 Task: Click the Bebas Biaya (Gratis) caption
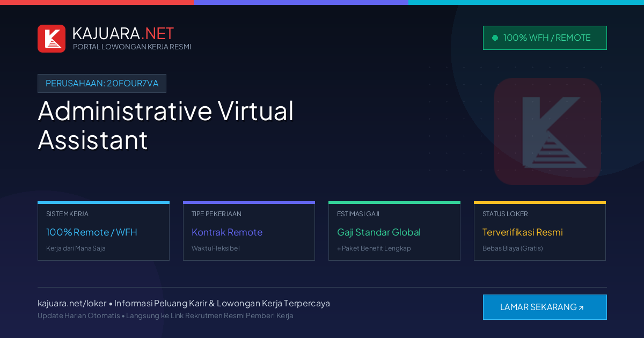pos(513,248)
